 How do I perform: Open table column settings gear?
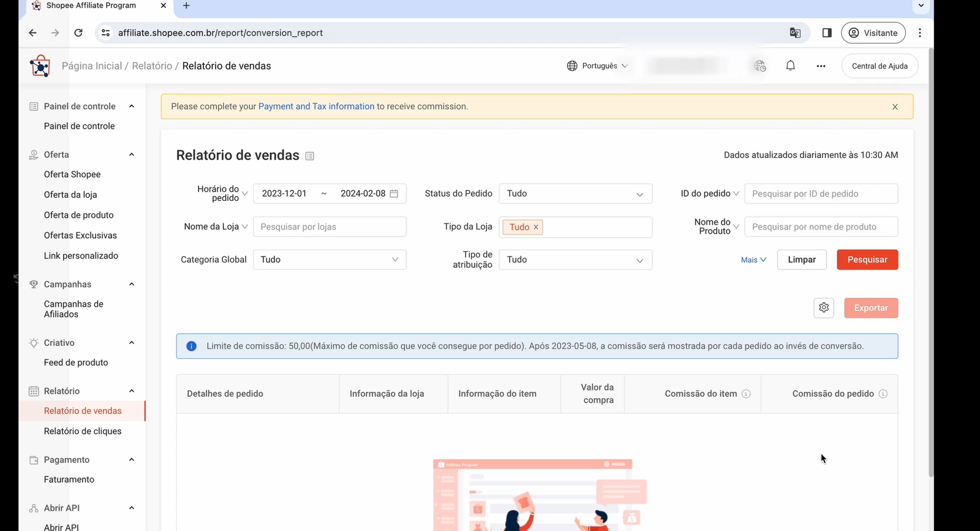pos(824,307)
